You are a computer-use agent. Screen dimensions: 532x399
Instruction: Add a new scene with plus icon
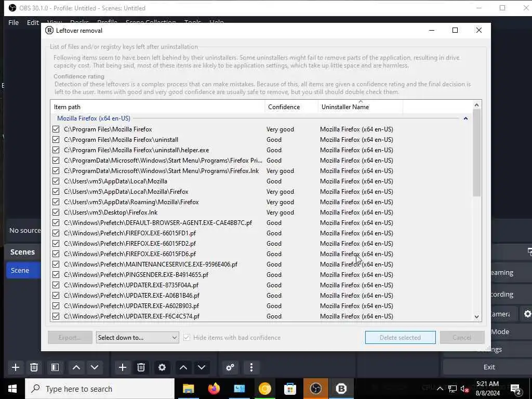click(x=15, y=367)
